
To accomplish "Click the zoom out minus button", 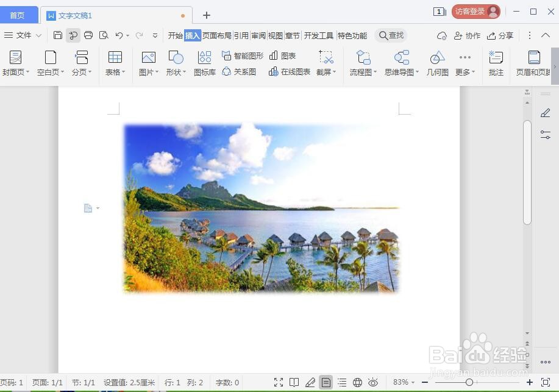I will (425, 382).
